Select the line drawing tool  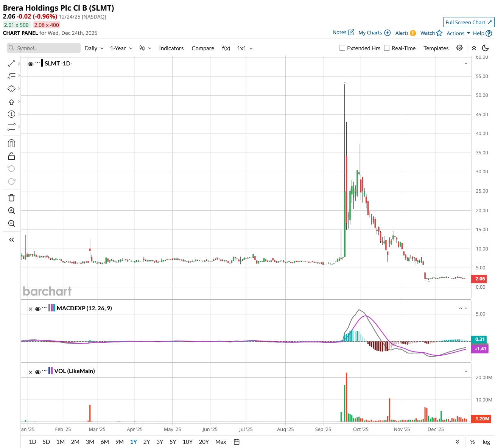click(x=11, y=63)
